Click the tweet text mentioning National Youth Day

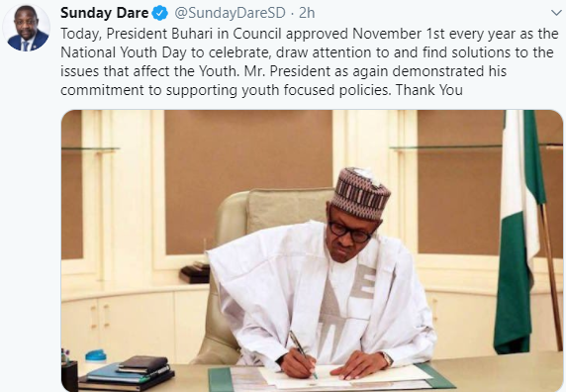pos(310,61)
